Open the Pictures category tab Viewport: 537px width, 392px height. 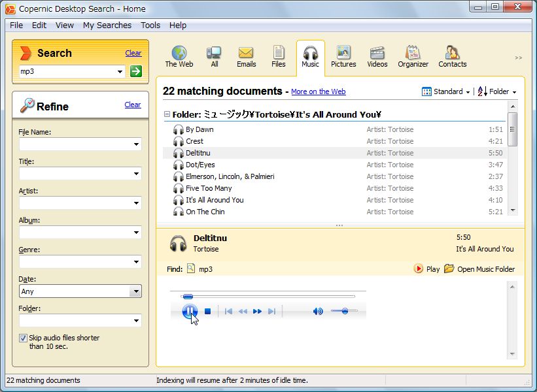click(343, 57)
